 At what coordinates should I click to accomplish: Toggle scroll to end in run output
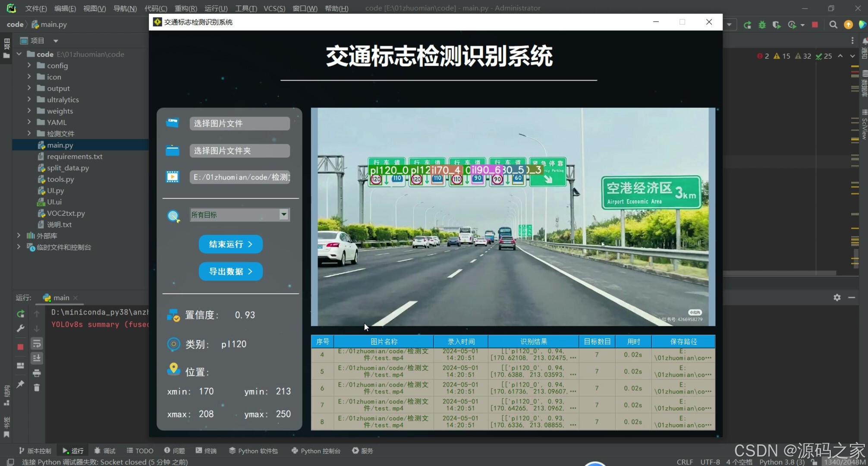pos(37,358)
